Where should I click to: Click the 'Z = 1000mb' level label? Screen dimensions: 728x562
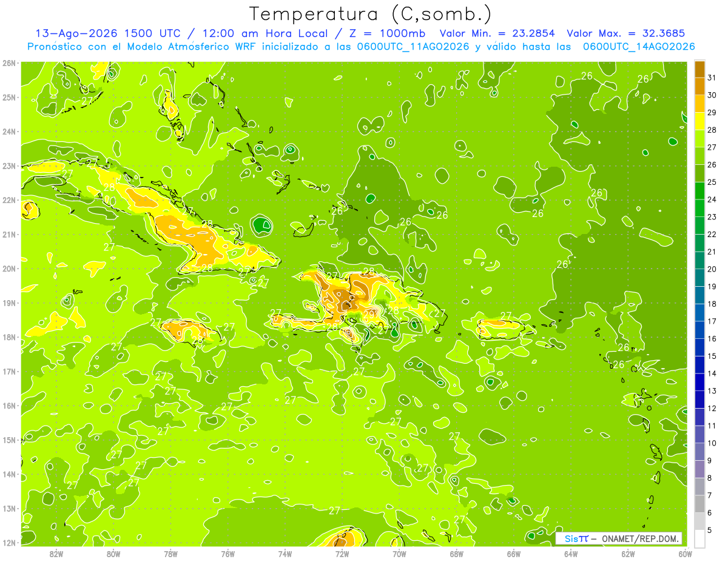[x=389, y=33]
